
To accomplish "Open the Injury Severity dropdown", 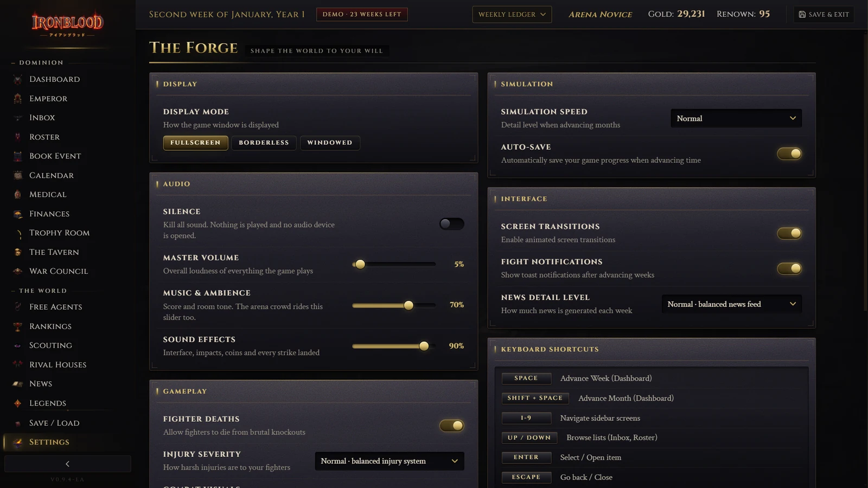I will 390,461.
